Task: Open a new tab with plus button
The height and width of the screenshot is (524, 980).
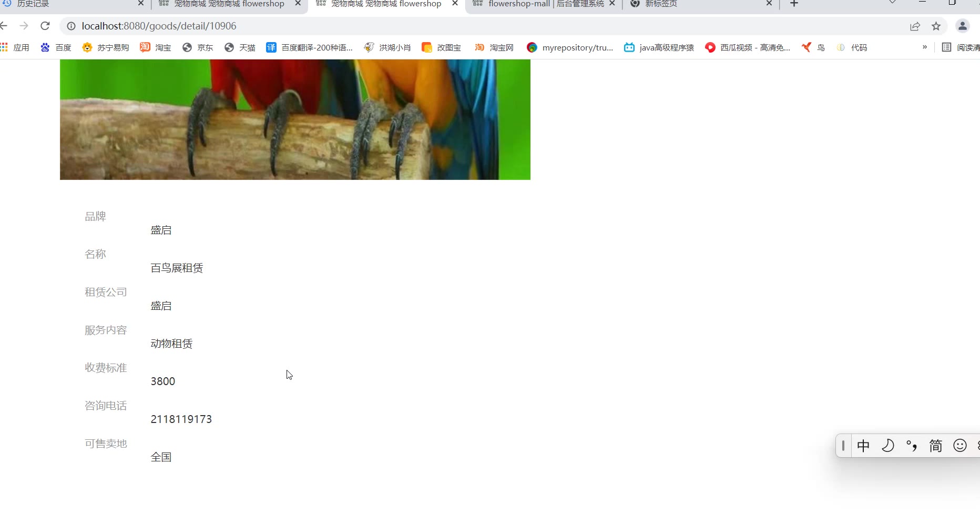Action: coord(794,4)
